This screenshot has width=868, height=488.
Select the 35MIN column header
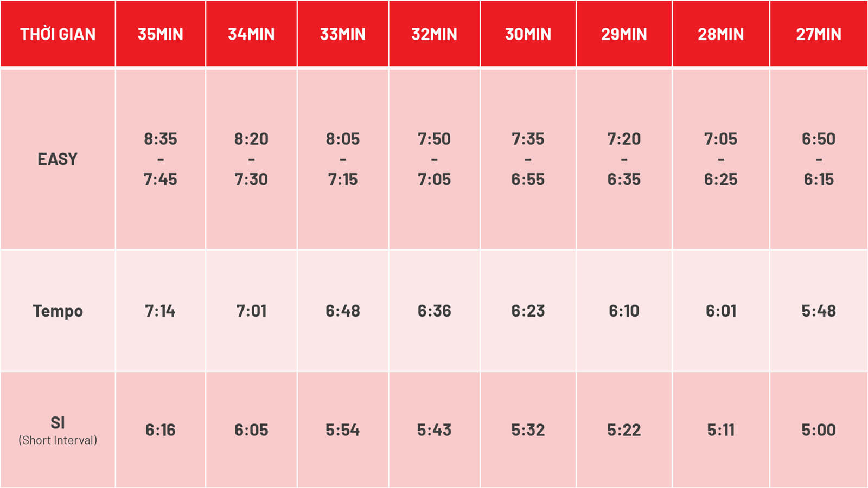click(x=161, y=34)
